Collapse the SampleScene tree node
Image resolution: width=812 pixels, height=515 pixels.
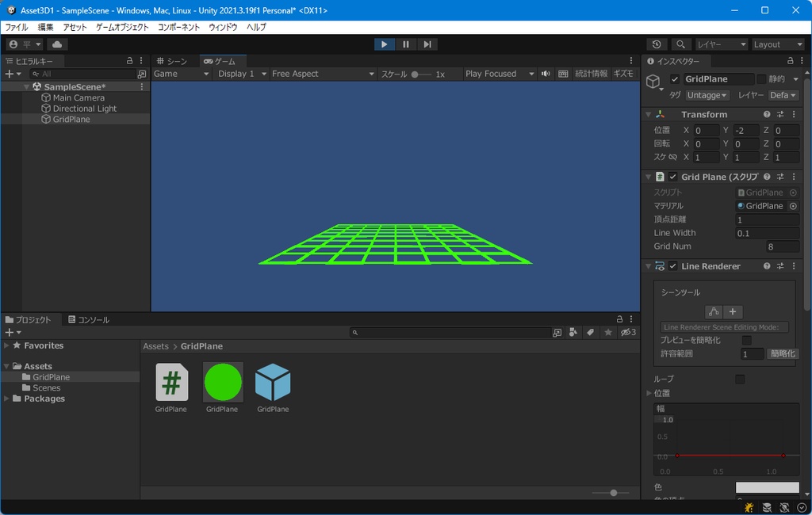coord(26,87)
